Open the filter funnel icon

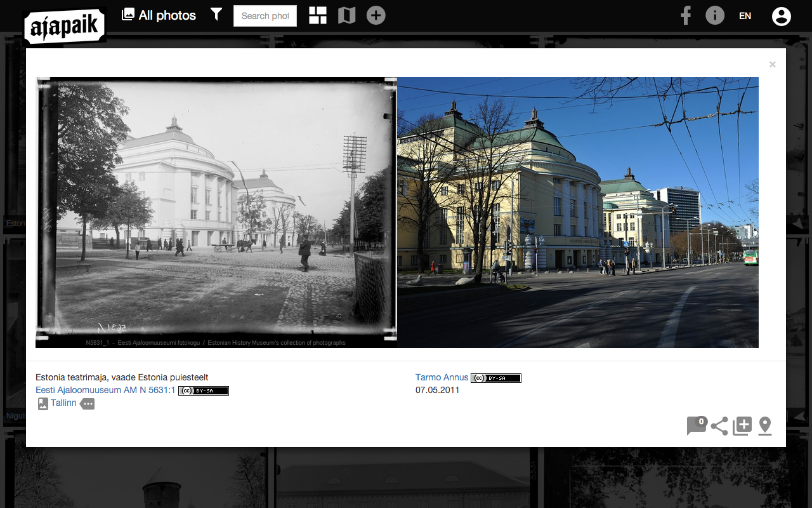[216, 15]
